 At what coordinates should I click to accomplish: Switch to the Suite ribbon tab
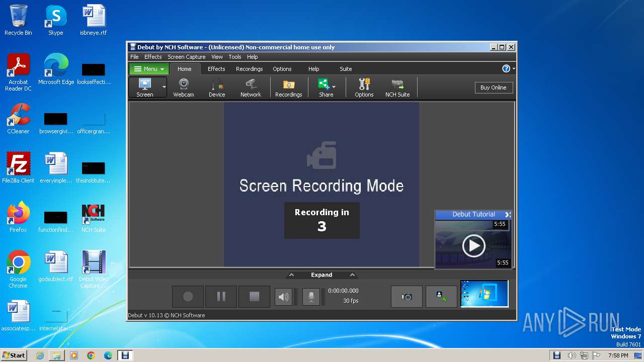point(346,69)
